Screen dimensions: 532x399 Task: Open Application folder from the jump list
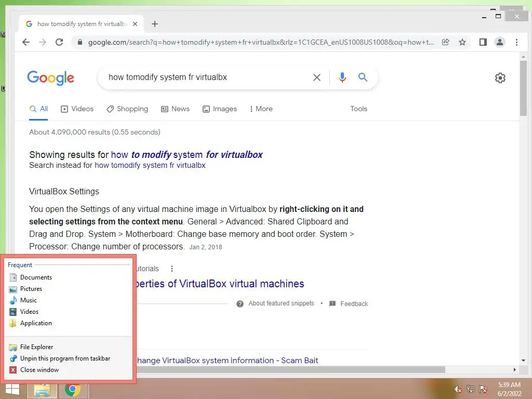[x=68, y=323]
